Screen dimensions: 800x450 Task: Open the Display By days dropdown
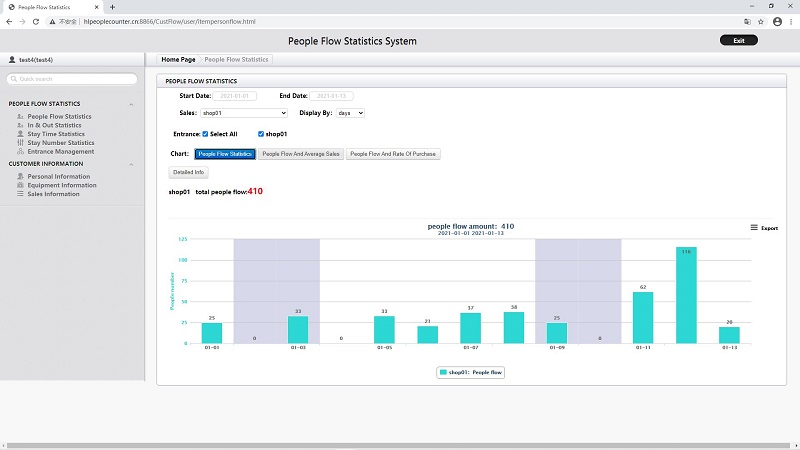[350, 113]
